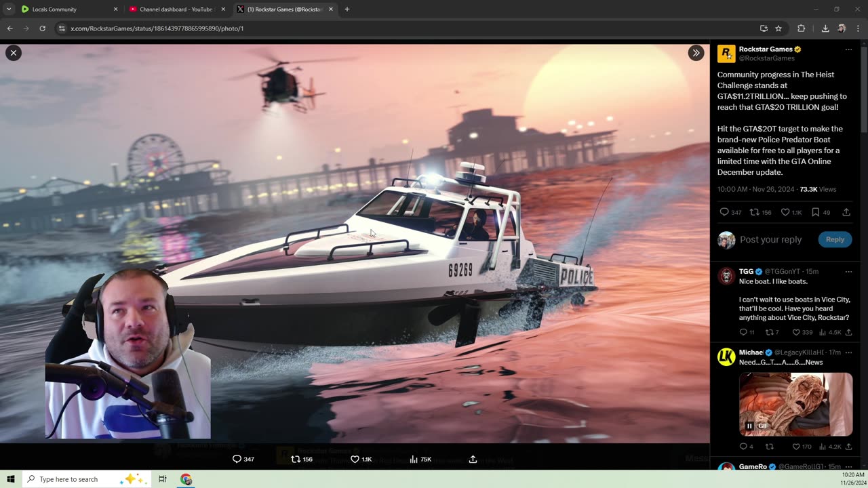
Task: Open more options on Michael's reply
Action: tap(848, 352)
